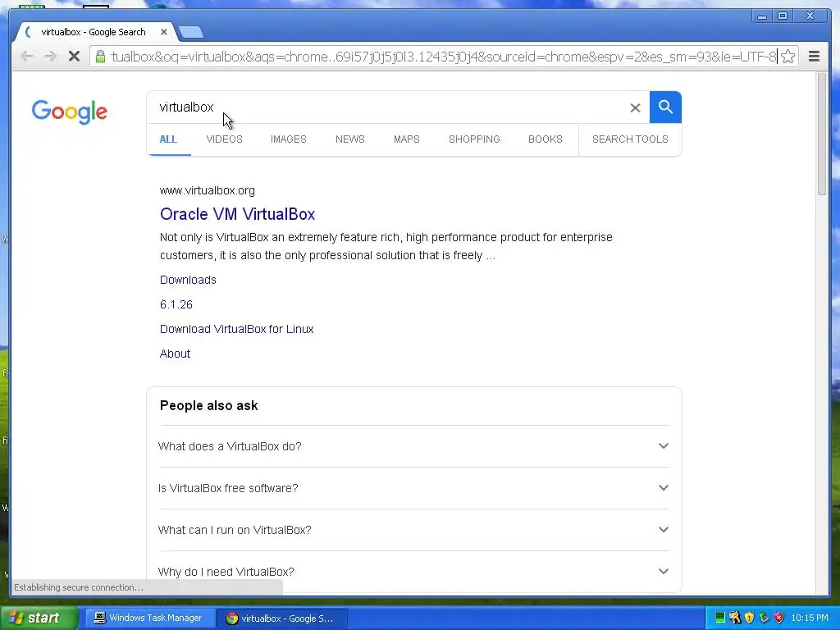The width and height of the screenshot is (840, 630).
Task: Minimize the Chrome window
Action: coord(762,16)
